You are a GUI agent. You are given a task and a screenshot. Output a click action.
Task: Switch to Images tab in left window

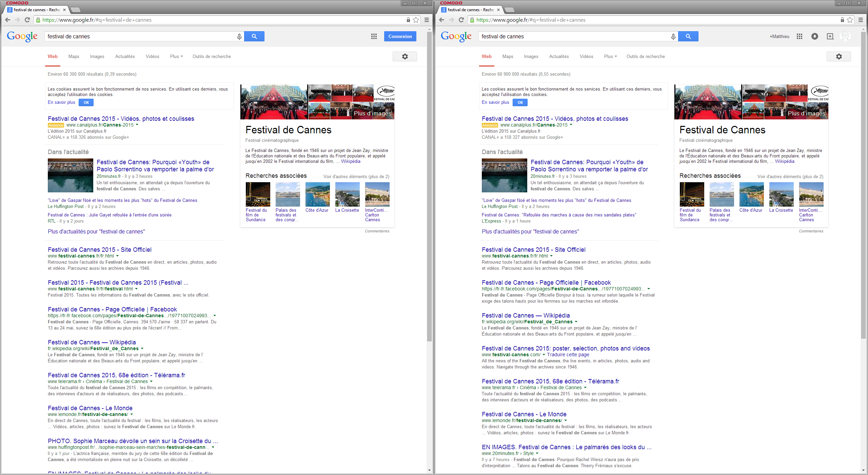point(97,57)
